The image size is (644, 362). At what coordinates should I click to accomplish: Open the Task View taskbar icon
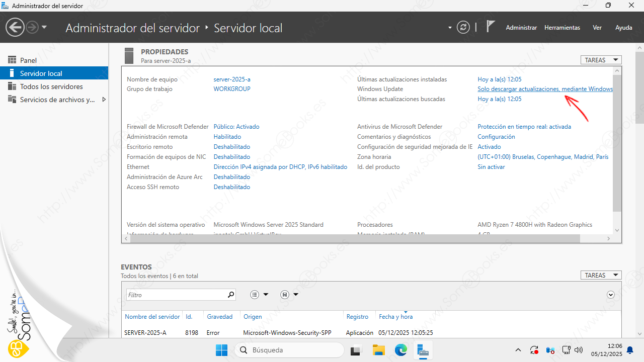(x=356, y=350)
